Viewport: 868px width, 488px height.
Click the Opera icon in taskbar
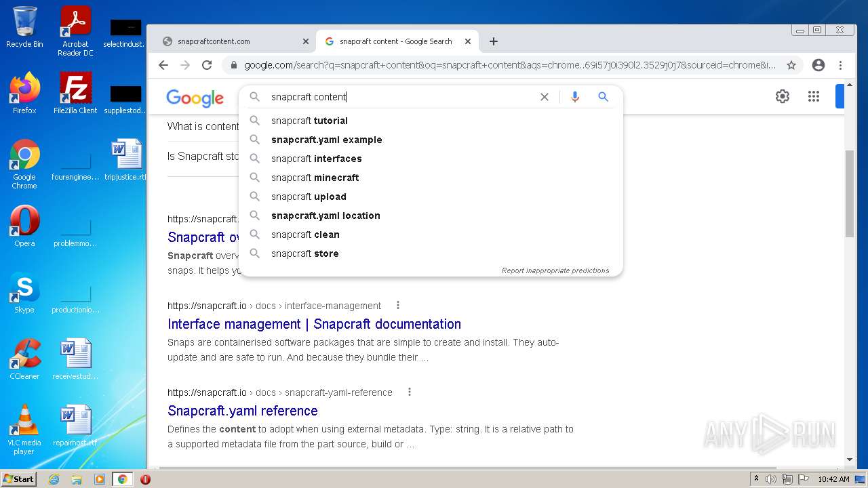[145, 479]
